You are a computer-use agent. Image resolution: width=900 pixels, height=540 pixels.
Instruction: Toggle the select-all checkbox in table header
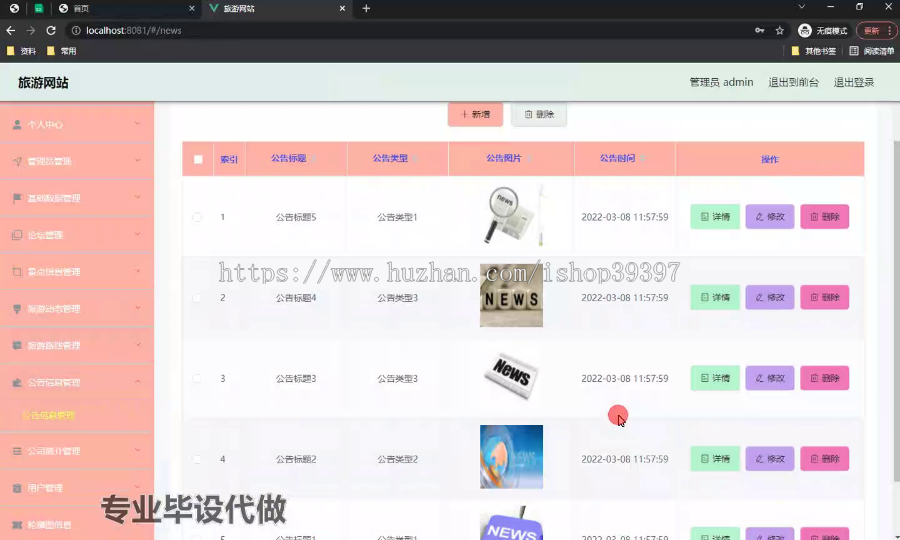coord(198,159)
